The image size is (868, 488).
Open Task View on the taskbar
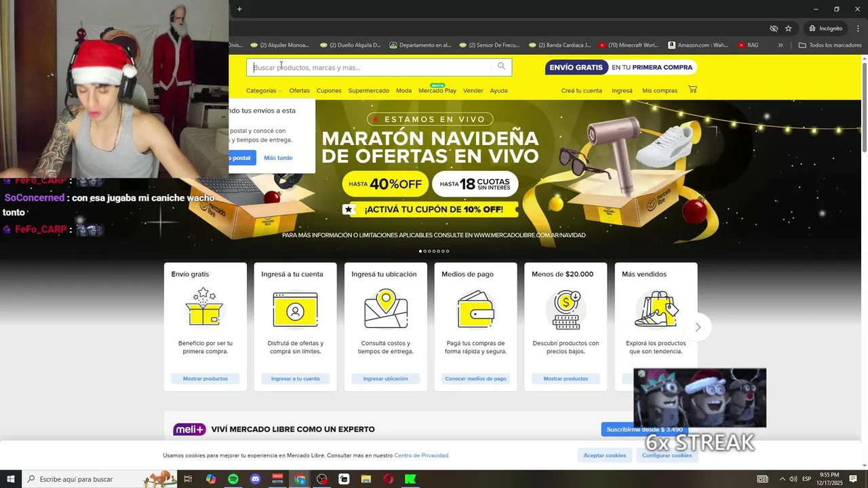click(189, 479)
